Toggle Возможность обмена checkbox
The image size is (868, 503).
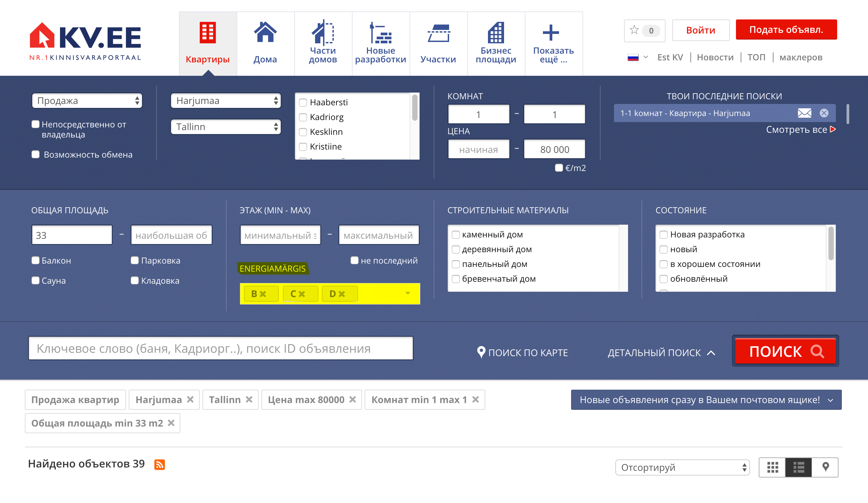(36, 154)
